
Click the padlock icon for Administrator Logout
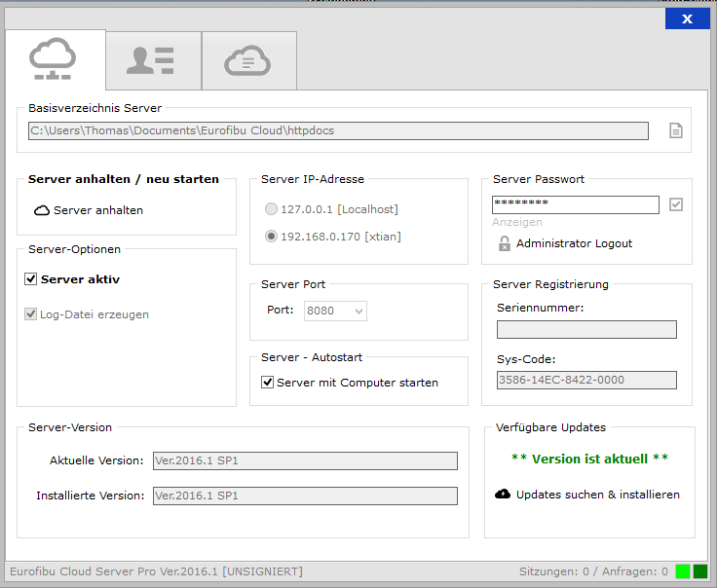[x=504, y=243]
